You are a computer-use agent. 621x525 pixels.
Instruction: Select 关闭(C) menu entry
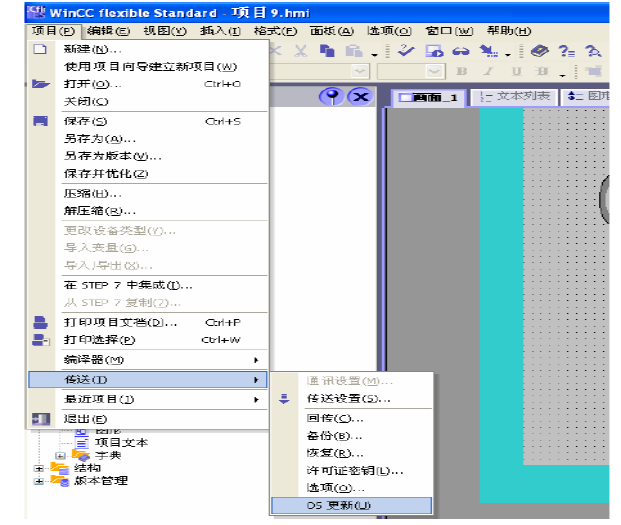149,101
